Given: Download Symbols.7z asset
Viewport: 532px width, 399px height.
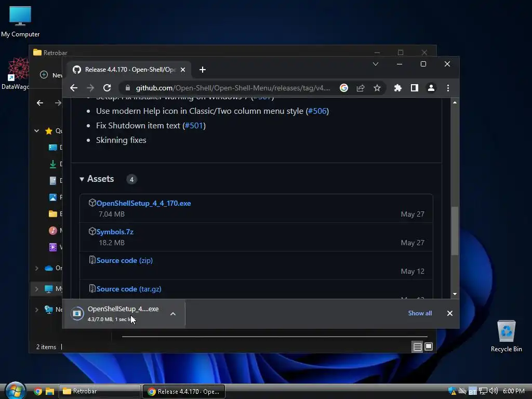Looking at the screenshot, I should coord(115,232).
